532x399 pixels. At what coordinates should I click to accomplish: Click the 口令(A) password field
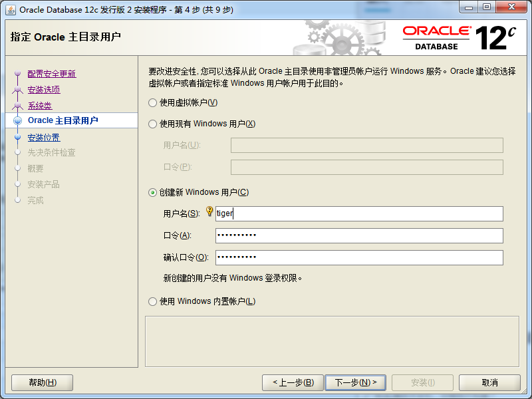359,235
